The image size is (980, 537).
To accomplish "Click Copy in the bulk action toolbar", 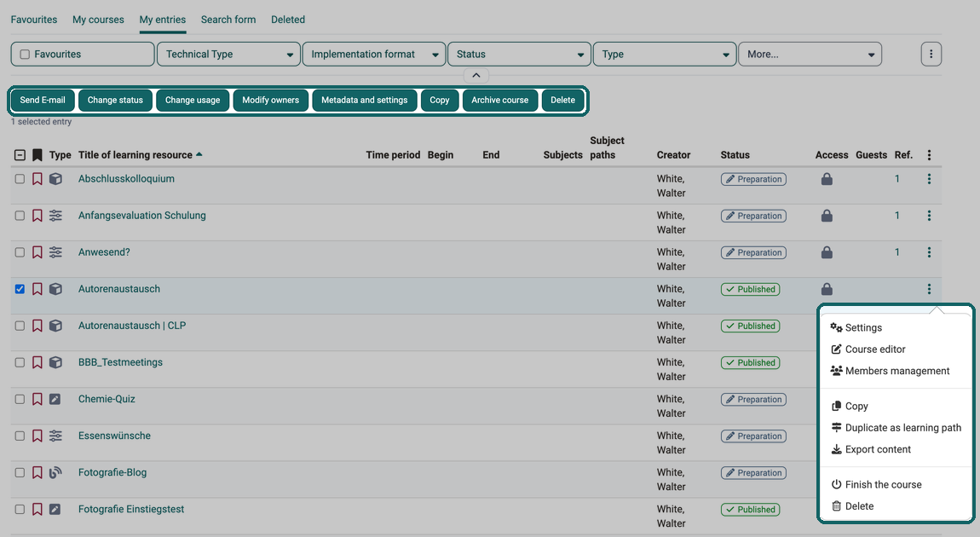I will coord(440,100).
